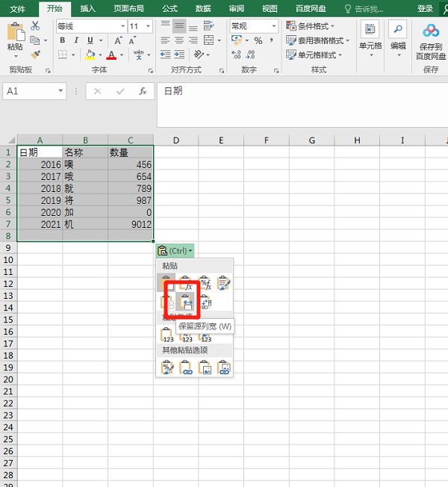Choose Paste as Picture option
448x487 pixels.
[205, 367]
